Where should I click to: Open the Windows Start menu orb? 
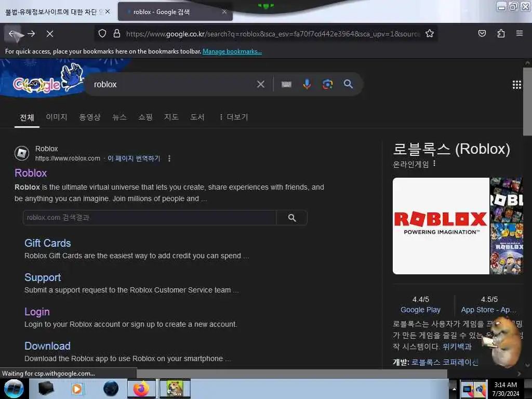[14, 389]
